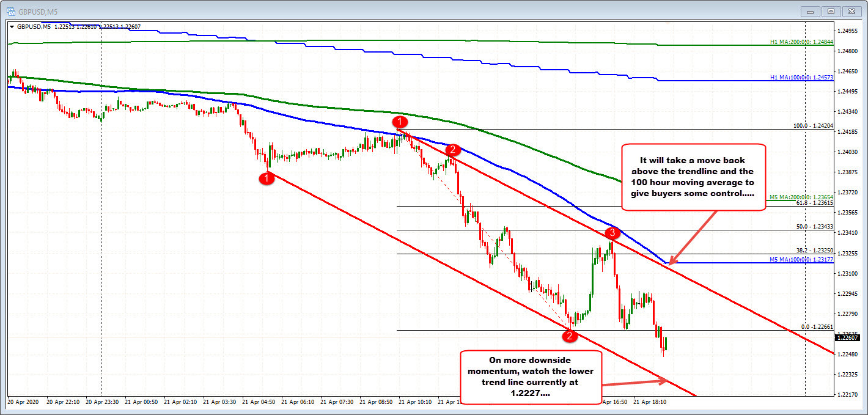Click price scale value 1.24495

tap(847, 91)
